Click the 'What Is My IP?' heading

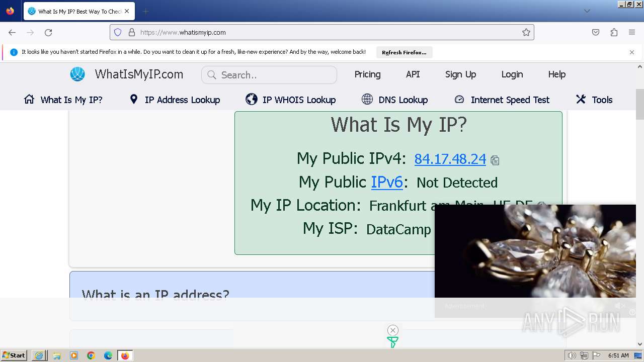point(398,125)
